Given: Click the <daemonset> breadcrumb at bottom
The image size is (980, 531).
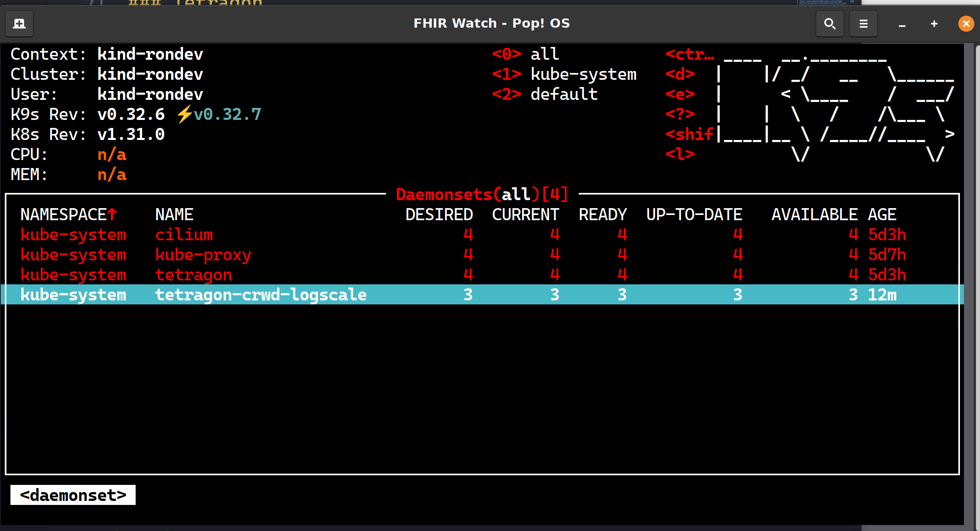Looking at the screenshot, I should point(73,495).
